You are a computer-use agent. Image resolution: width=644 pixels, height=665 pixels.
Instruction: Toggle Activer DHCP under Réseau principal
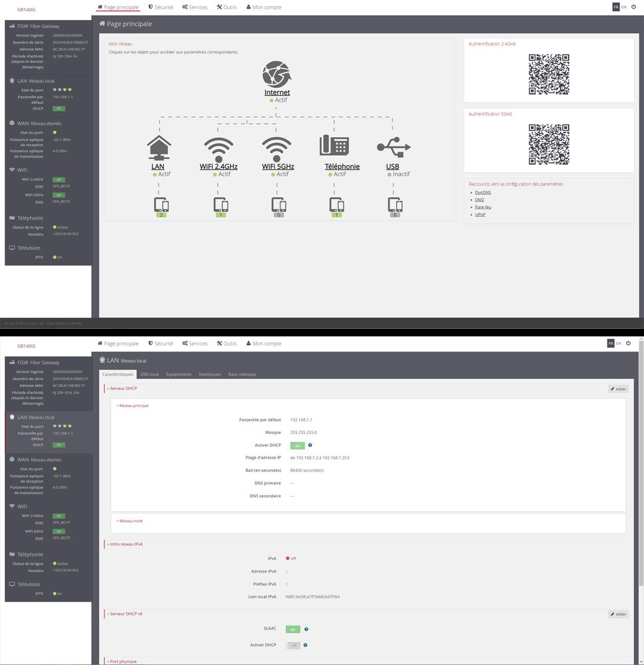pos(296,445)
